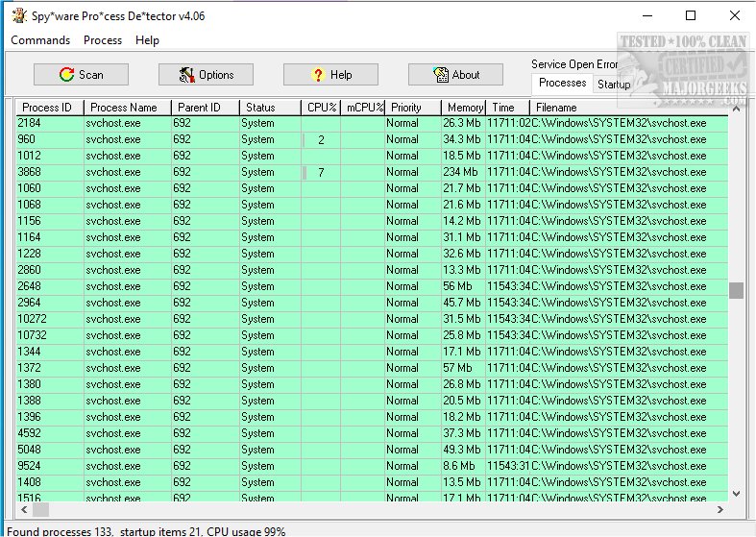756x537 pixels.
Task: Click the vertical scrollbar up arrow
Action: (x=736, y=109)
